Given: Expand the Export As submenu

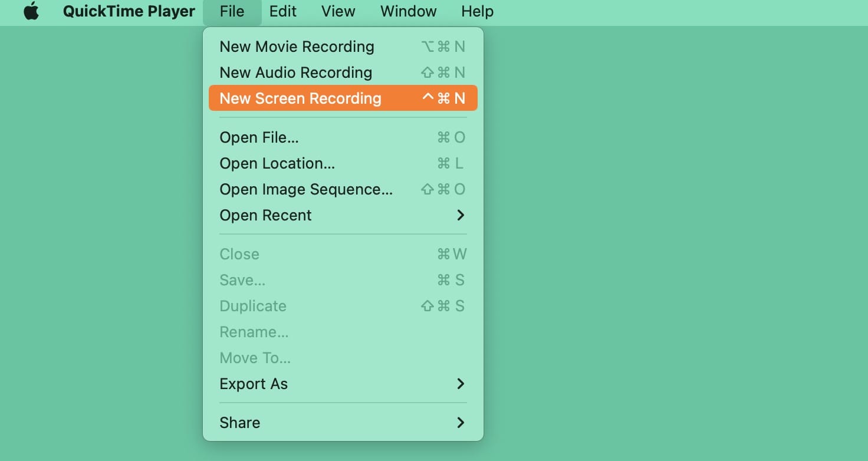Looking at the screenshot, I should tap(254, 384).
